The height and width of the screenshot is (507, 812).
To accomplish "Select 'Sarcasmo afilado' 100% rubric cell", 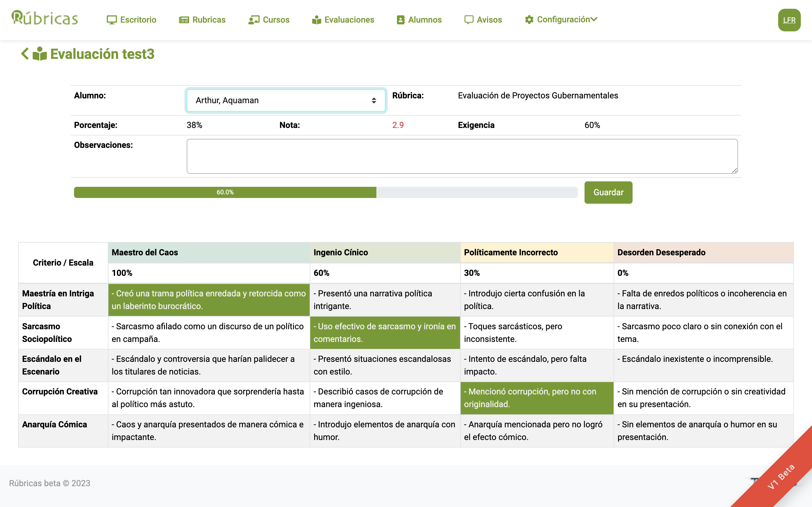I will (208, 332).
